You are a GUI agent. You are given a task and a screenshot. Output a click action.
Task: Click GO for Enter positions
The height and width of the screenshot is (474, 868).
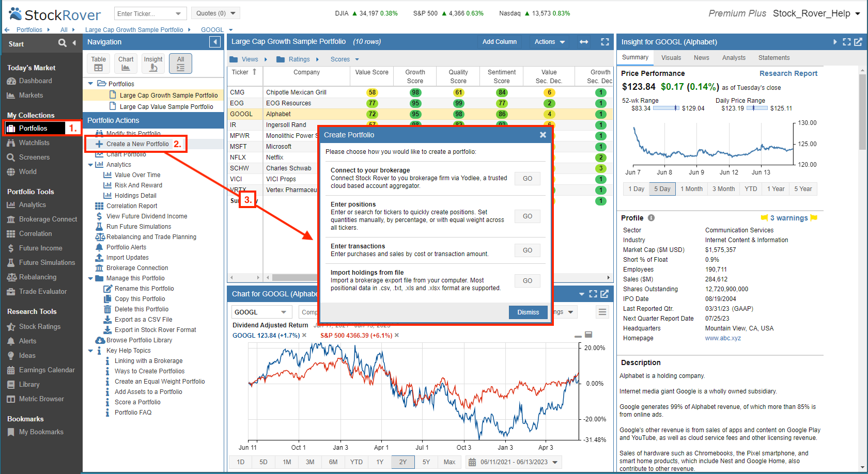click(x=528, y=216)
